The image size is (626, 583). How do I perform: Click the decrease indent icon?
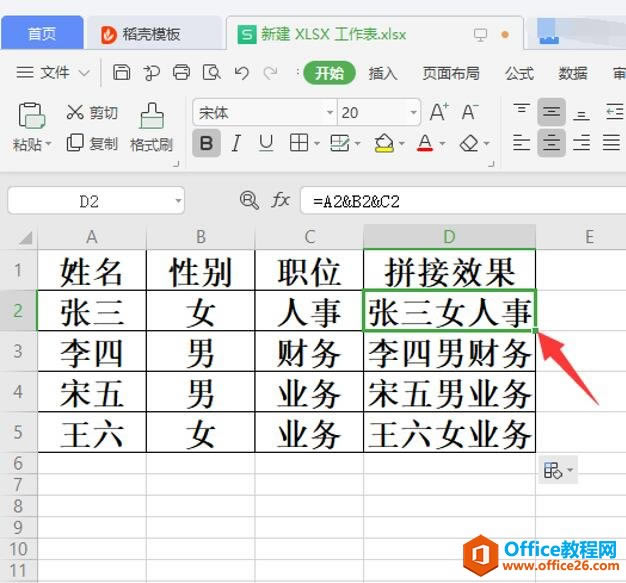[x=614, y=112]
